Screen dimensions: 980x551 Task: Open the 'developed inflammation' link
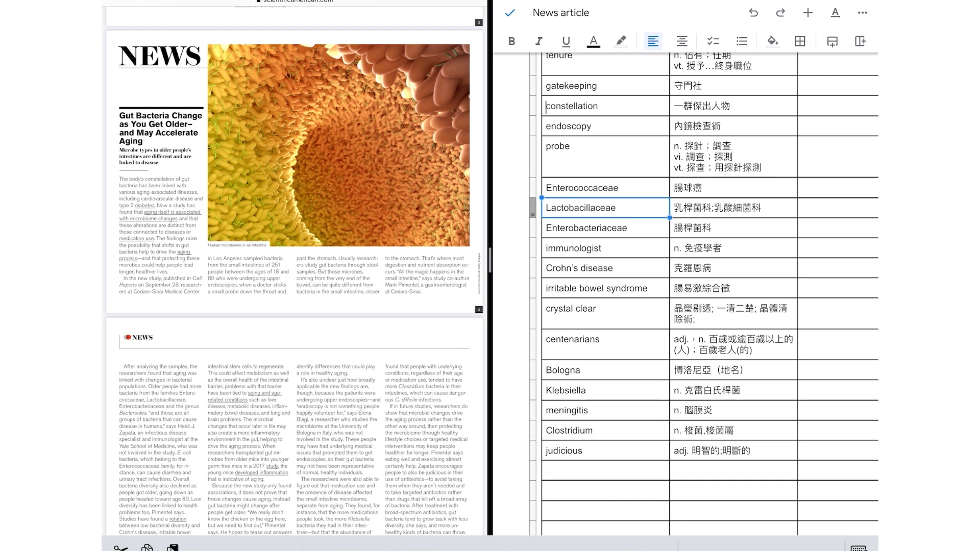click(261, 472)
